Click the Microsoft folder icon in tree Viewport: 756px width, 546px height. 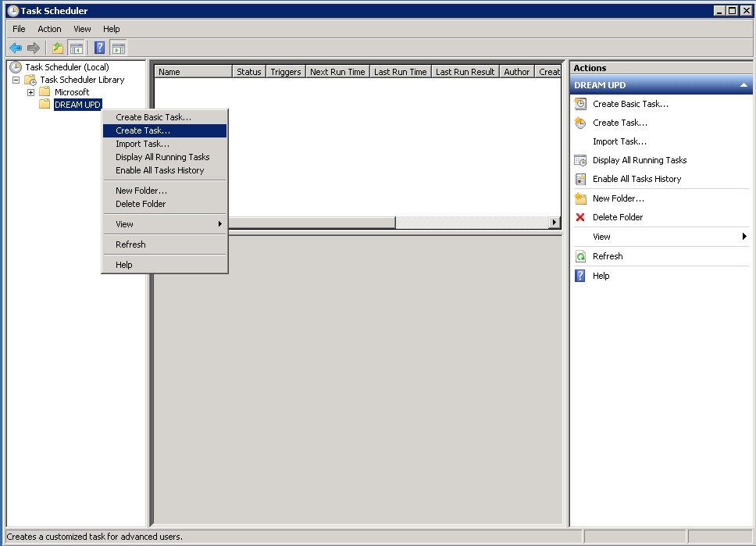point(45,91)
